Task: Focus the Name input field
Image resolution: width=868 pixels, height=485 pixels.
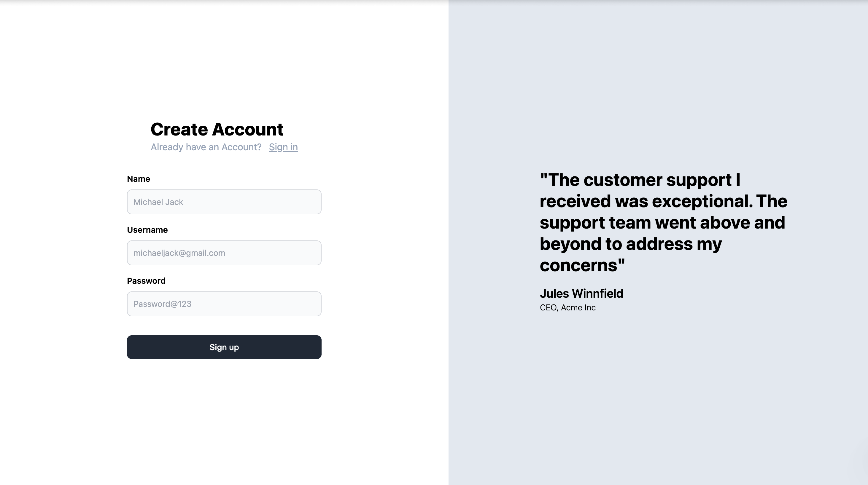Action: click(224, 202)
